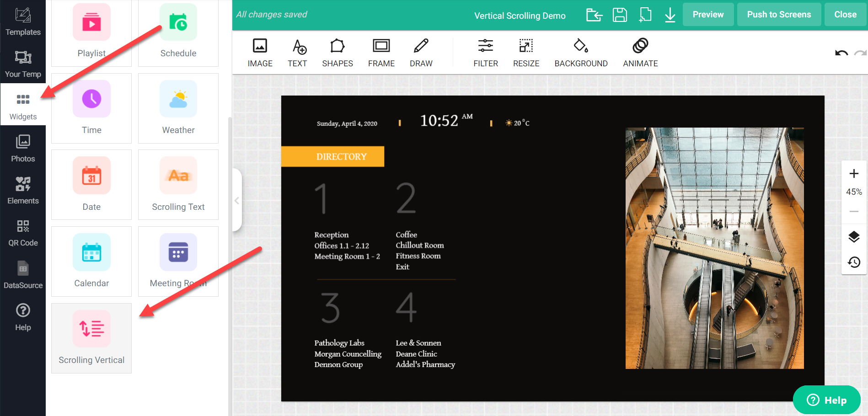Select the Draw tool
Screen dimensions: 868x416
(421, 53)
